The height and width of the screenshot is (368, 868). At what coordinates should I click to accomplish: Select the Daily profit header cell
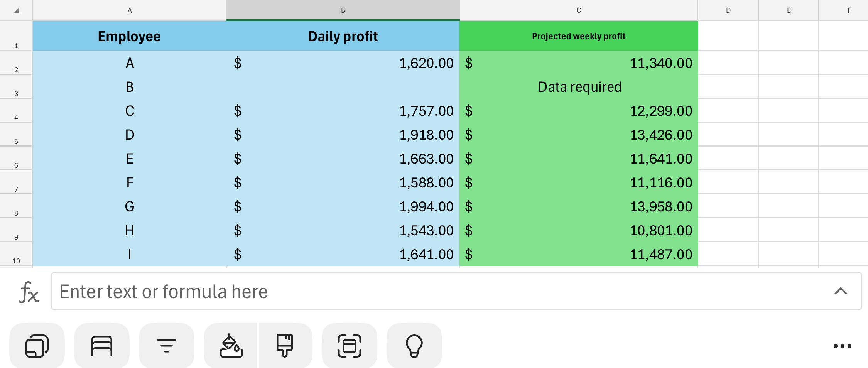point(343,36)
